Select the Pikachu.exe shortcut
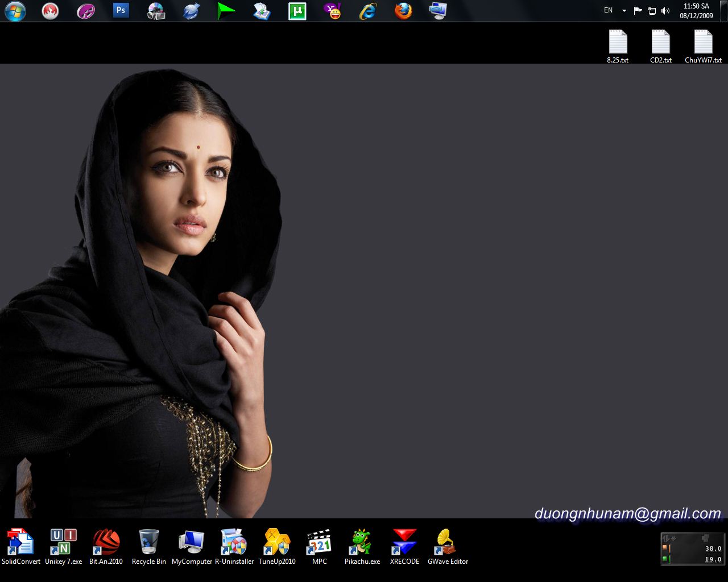This screenshot has height=582, width=728. (362, 547)
